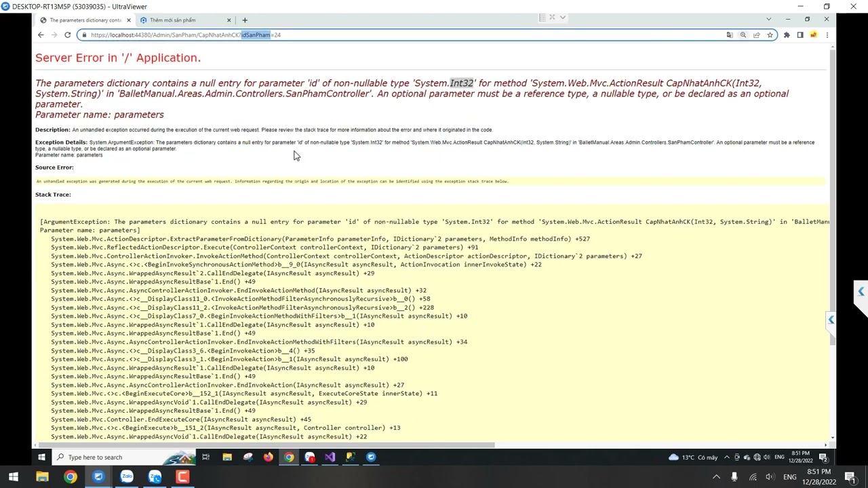Screen dimensions: 868x488
Task: Open the local volume speaker icon
Action: [x=770, y=477]
